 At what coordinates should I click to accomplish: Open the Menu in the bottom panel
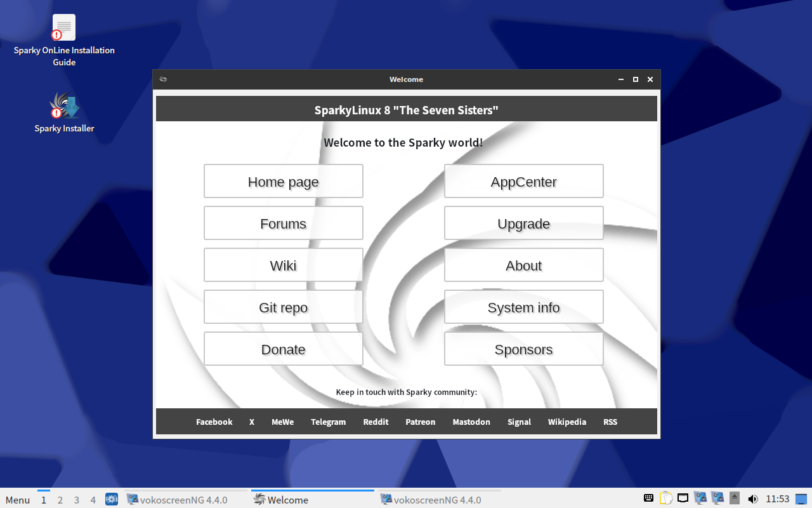click(x=18, y=500)
